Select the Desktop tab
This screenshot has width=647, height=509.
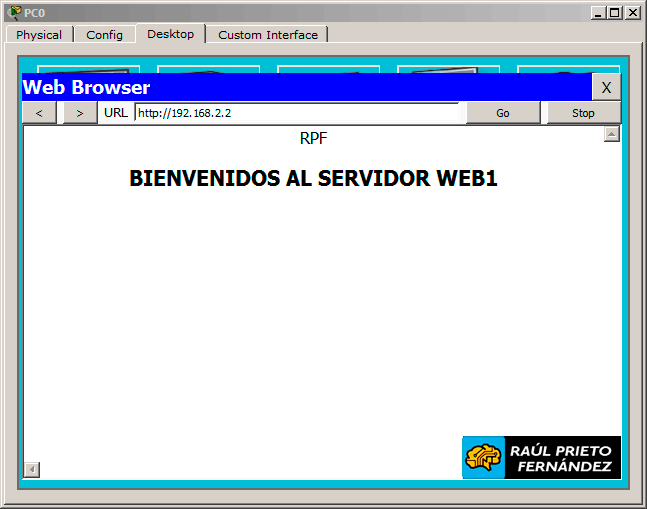click(170, 34)
